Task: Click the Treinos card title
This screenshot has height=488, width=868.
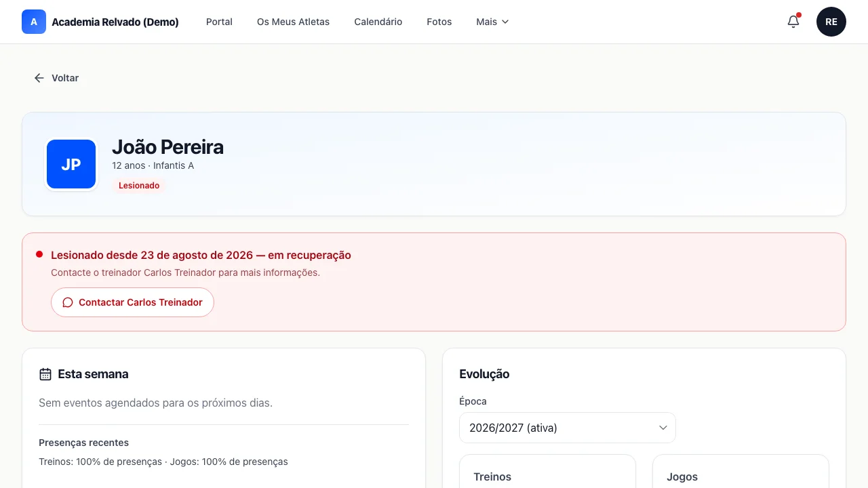Action: [492, 476]
